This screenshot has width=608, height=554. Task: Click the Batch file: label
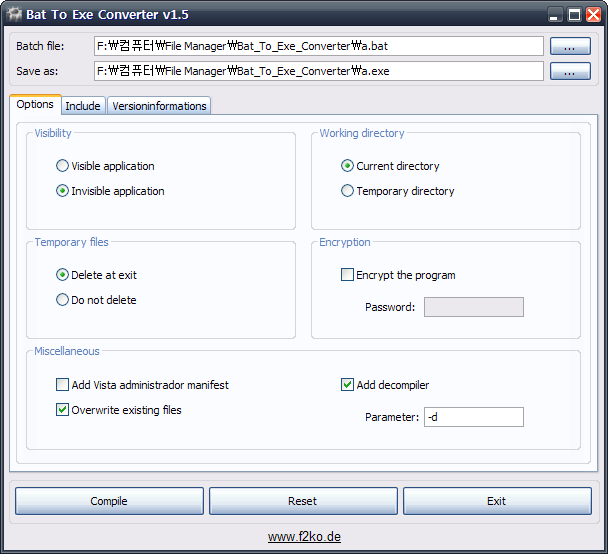(40, 46)
